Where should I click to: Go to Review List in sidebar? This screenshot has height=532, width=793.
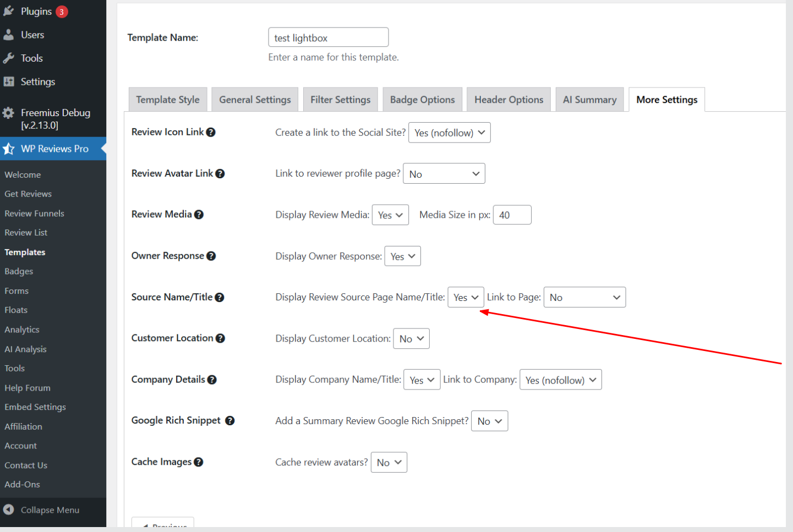26,233
